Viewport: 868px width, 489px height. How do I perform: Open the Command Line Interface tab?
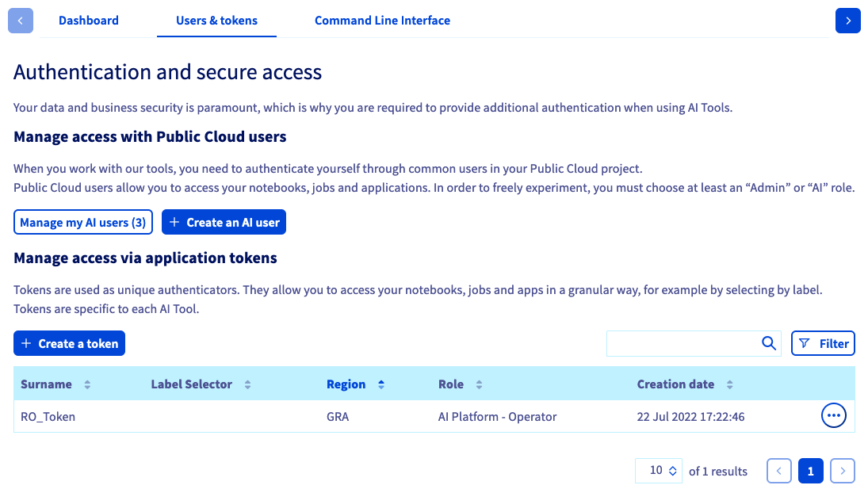[x=382, y=21]
